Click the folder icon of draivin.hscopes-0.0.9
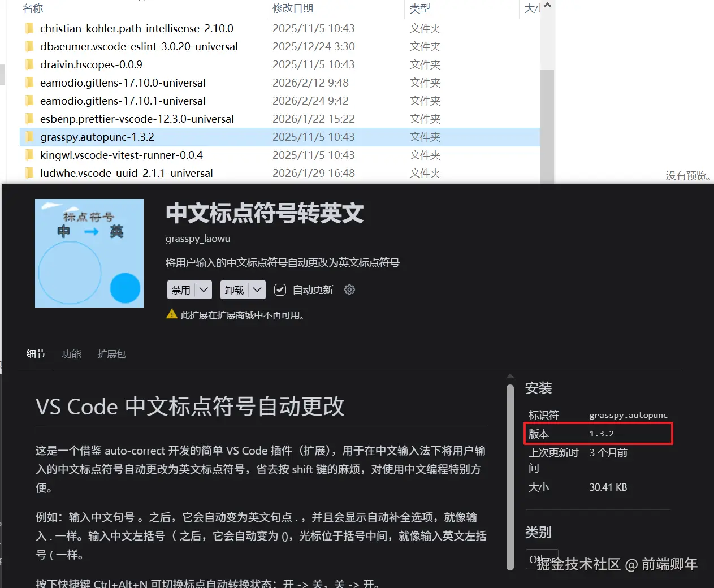The height and width of the screenshot is (588, 714). pos(29,64)
